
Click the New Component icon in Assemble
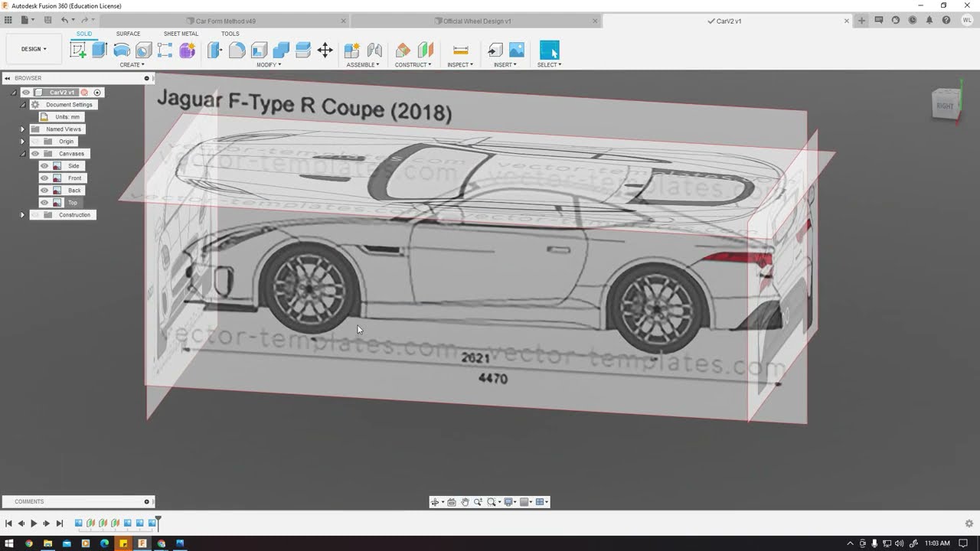352,51
